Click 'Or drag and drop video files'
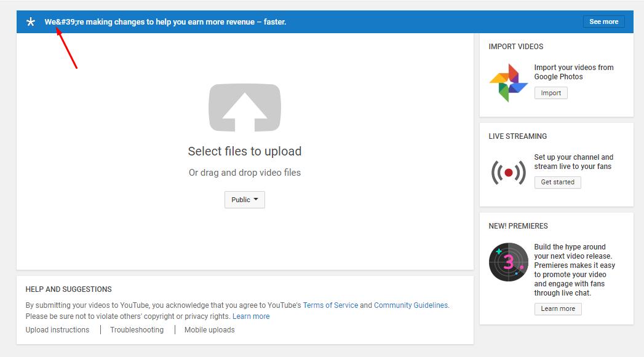The image size is (644, 357). [x=245, y=173]
